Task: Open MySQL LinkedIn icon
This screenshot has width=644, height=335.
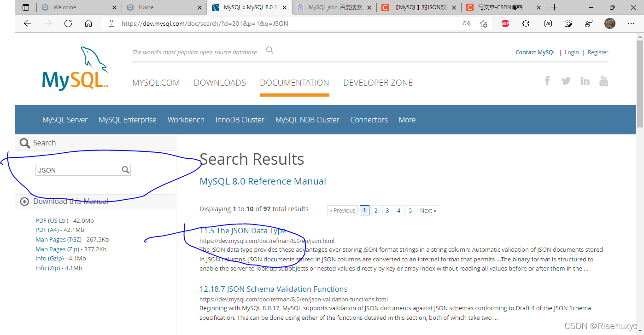Action: (x=585, y=81)
